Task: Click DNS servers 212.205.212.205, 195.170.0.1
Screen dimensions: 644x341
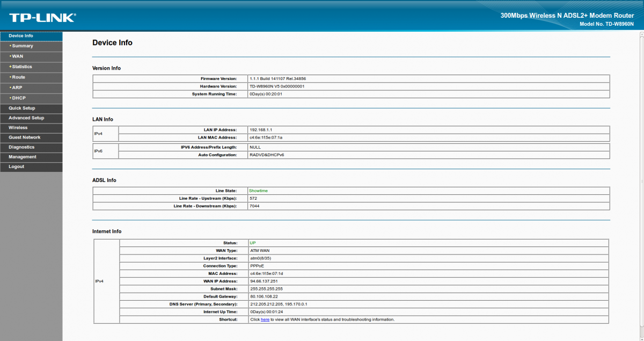Action: [279, 304]
